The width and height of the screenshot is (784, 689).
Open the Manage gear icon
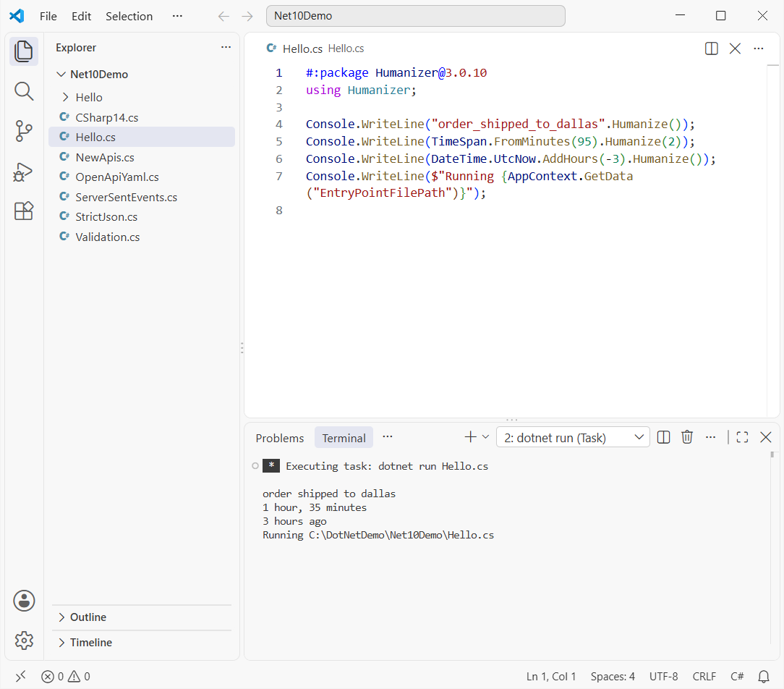click(24, 640)
